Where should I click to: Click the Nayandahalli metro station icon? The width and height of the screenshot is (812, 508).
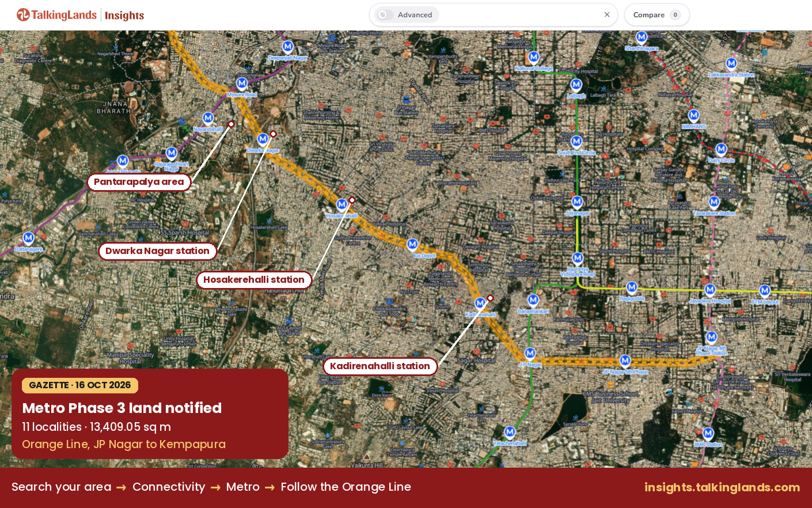tap(208, 117)
